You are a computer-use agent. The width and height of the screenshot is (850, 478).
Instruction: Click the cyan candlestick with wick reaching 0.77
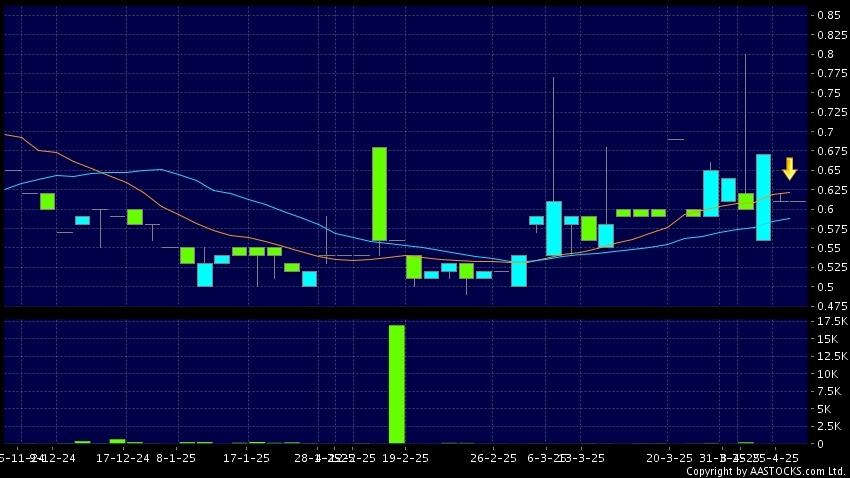[553, 228]
